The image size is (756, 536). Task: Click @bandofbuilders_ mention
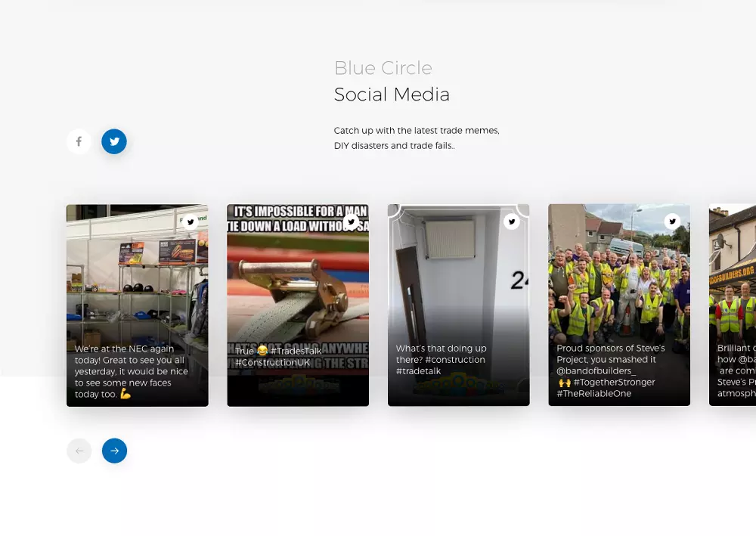(596, 370)
